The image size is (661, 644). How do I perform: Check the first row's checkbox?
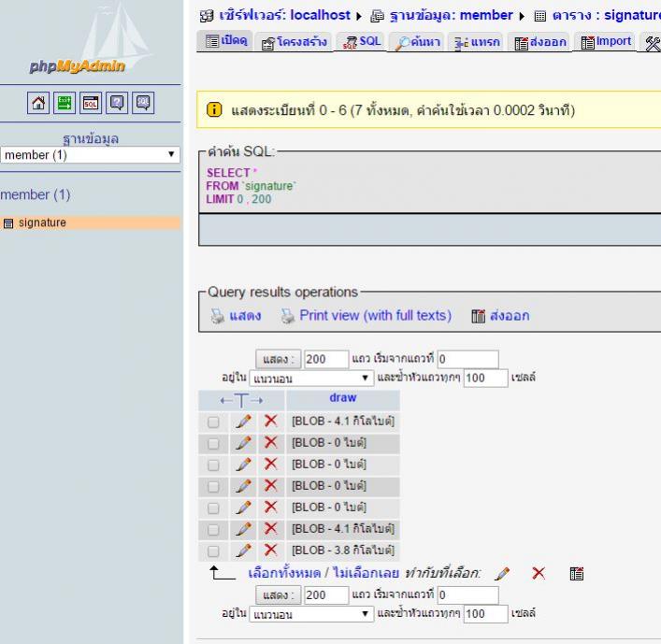pos(213,422)
